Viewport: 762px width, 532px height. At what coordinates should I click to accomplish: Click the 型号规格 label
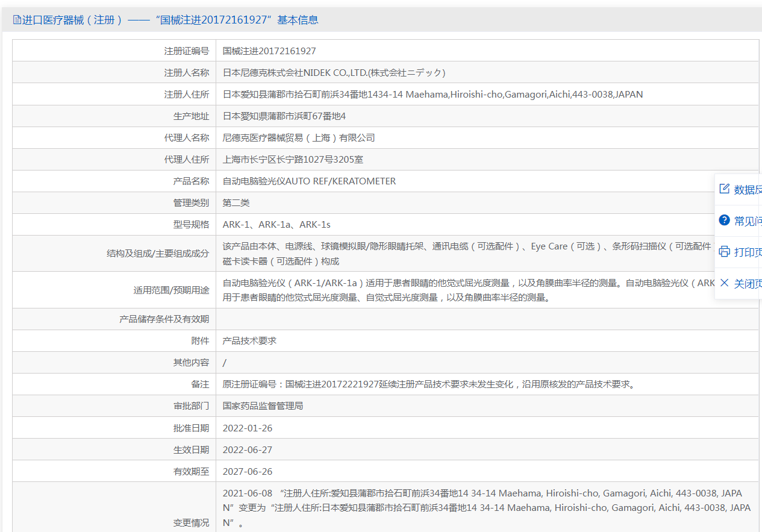192,224
